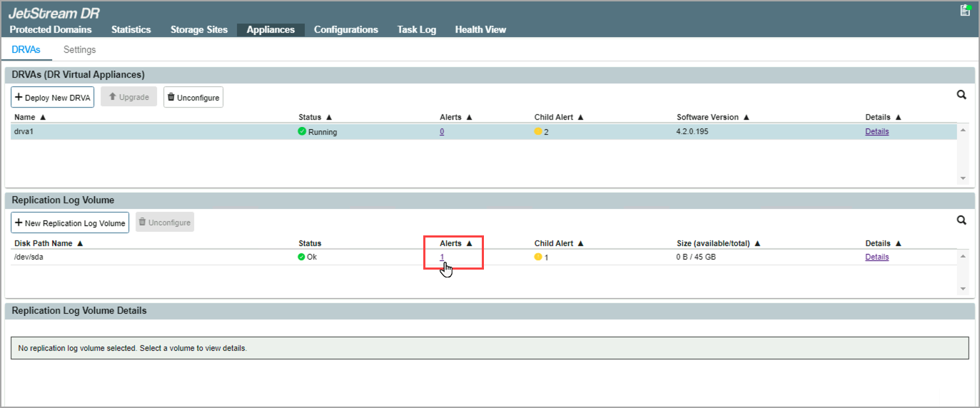Create a New Replication Log Volume
Screen dimensions: 980x408
70,223
